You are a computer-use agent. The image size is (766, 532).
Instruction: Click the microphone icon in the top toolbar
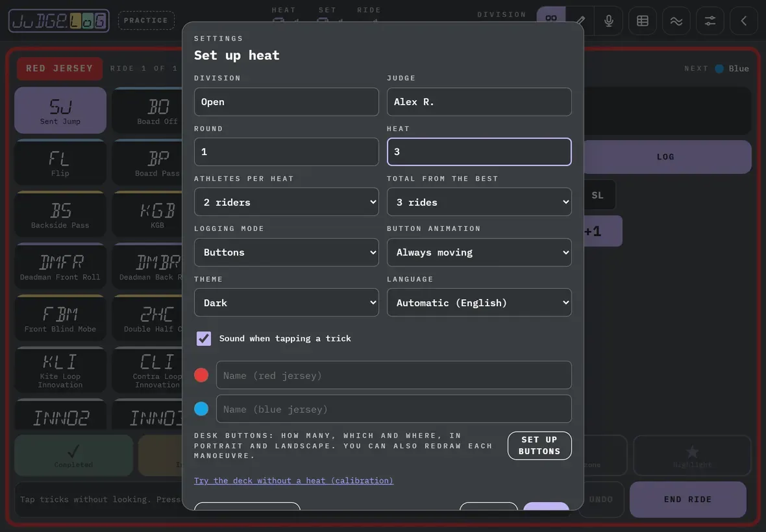609,21
